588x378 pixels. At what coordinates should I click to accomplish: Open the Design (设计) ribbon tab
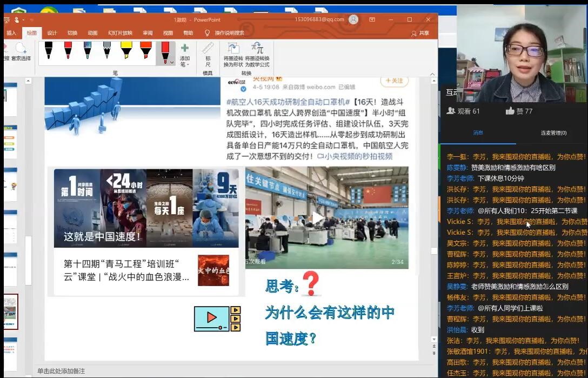(52, 33)
